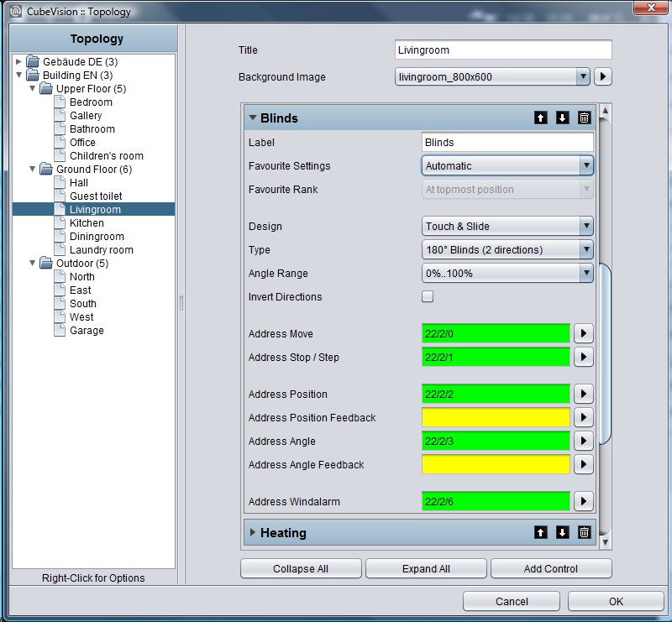Open the Type dropdown for blinds
The height and width of the screenshot is (622, 672).
click(x=507, y=250)
